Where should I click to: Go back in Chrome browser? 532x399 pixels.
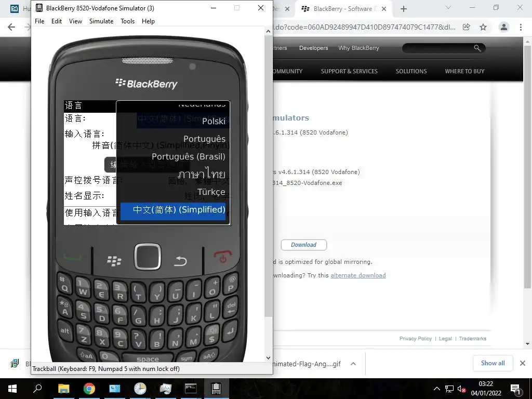11,27
